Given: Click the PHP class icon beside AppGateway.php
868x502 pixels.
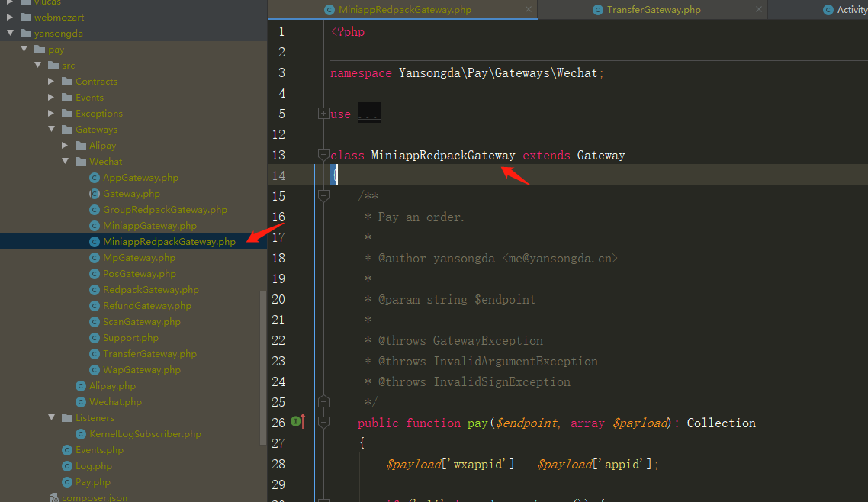Looking at the screenshot, I should click(x=94, y=178).
